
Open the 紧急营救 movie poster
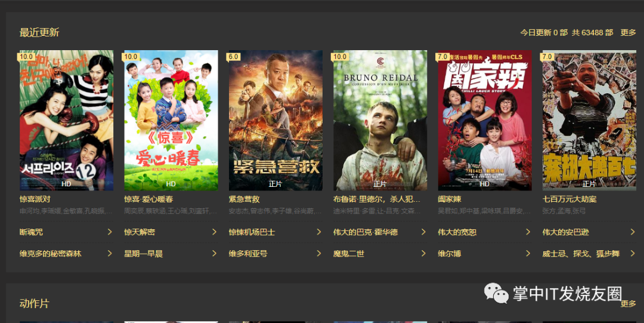coord(275,120)
